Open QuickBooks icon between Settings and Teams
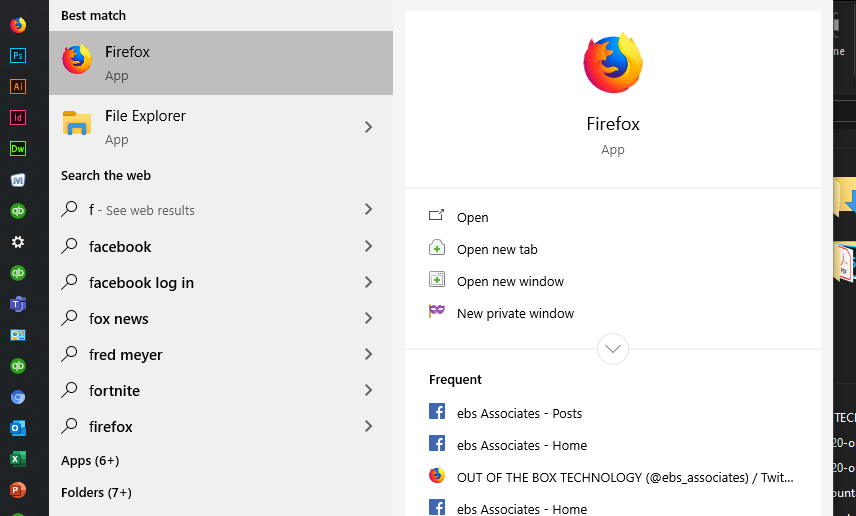 click(x=18, y=273)
